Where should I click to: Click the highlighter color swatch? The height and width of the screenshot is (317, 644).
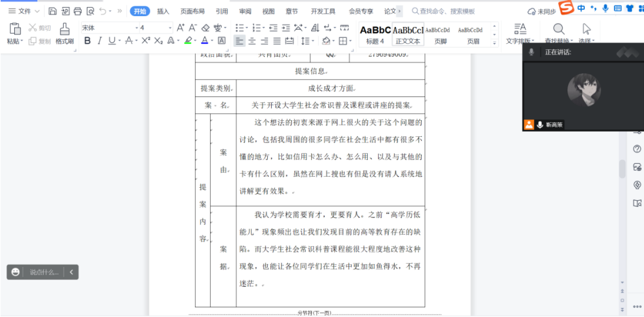188,41
